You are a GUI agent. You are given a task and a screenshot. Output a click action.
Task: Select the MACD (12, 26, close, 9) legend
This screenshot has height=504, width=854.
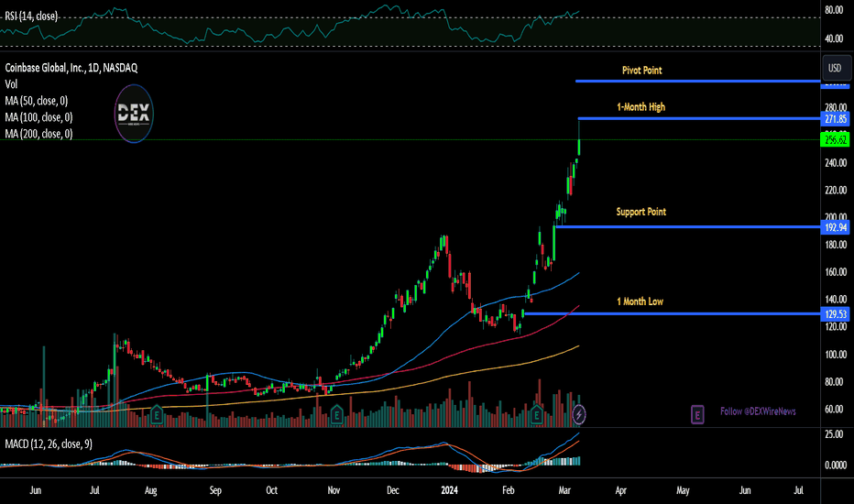[49, 444]
